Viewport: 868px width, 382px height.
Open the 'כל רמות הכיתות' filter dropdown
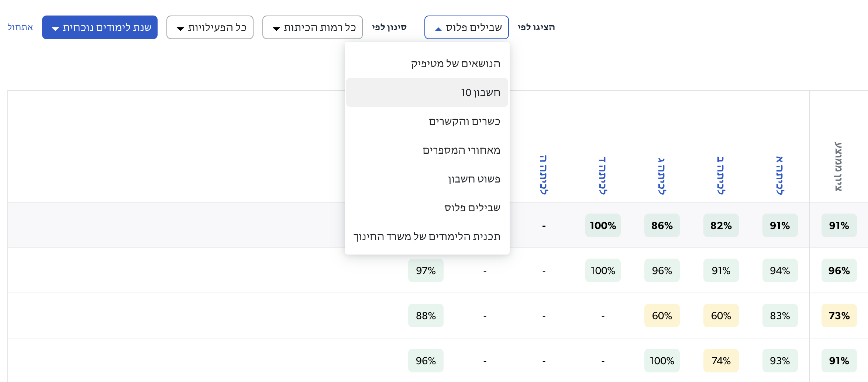(312, 27)
